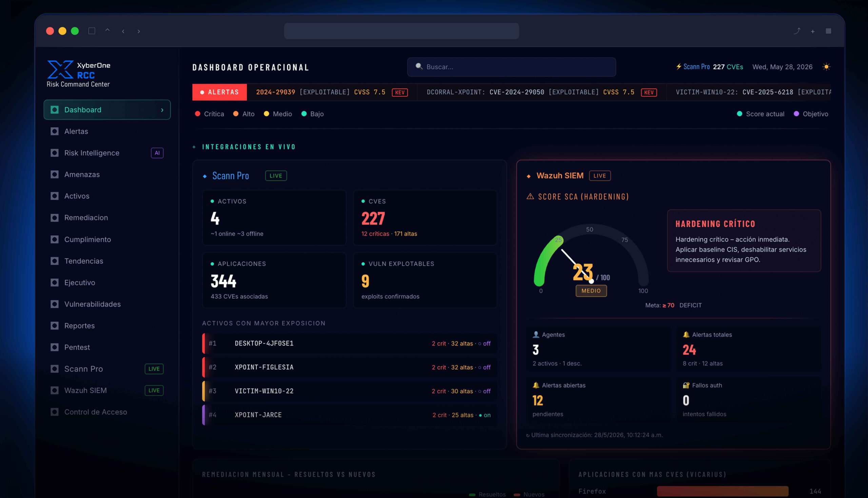The height and width of the screenshot is (498, 868).
Task: Click the browser sidebar toggle square
Action: click(x=92, y=31)
